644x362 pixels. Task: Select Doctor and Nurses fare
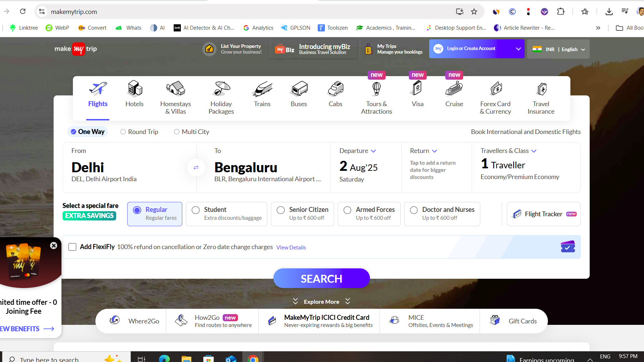pyautogui.click(x=442, y=214)
